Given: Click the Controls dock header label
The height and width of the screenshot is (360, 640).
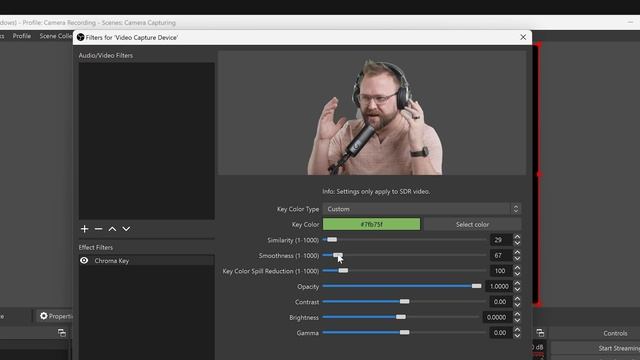Looking at the screenshot, I should tap(615, 333).
